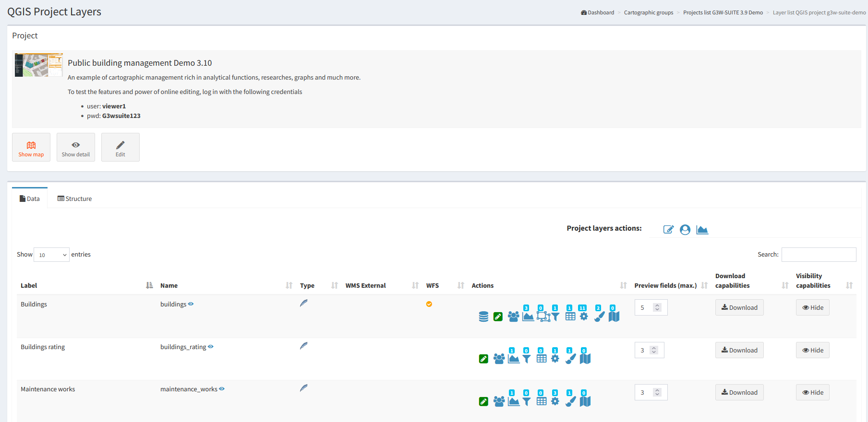The width and height of the screenshot is (868, 422).
Task: Hide visibility for Buildings layer
Action: [x=812, y=307]
